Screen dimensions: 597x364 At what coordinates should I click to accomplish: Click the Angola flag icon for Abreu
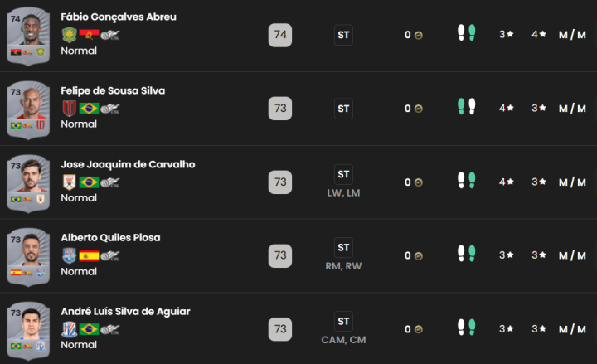tap(88, 35)
